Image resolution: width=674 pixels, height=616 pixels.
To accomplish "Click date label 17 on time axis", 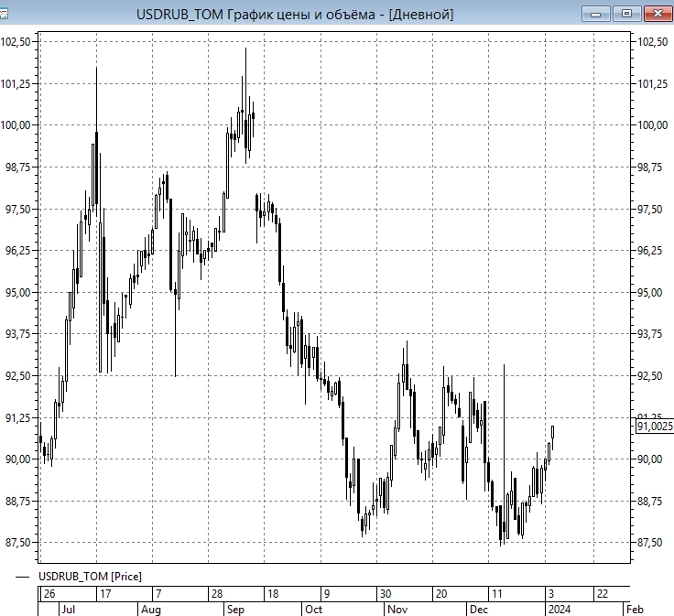I will 105,594.
